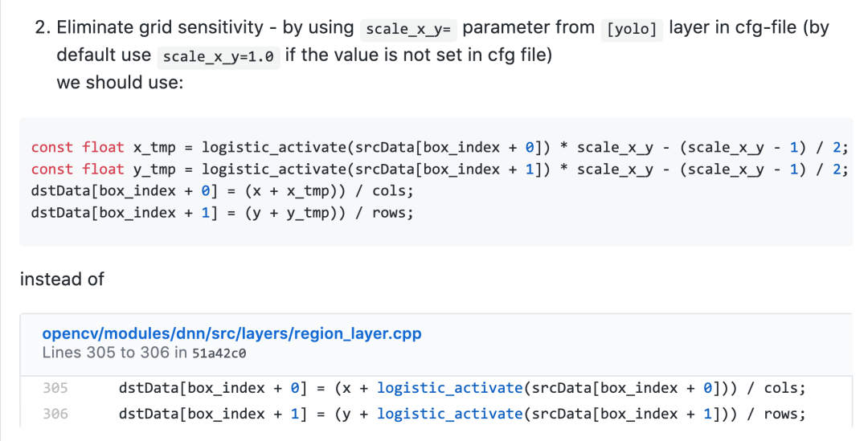Click the y_tmp variable declaration
Screen dimensions: 868x441
pyautogui.click(x=154, y=169)
